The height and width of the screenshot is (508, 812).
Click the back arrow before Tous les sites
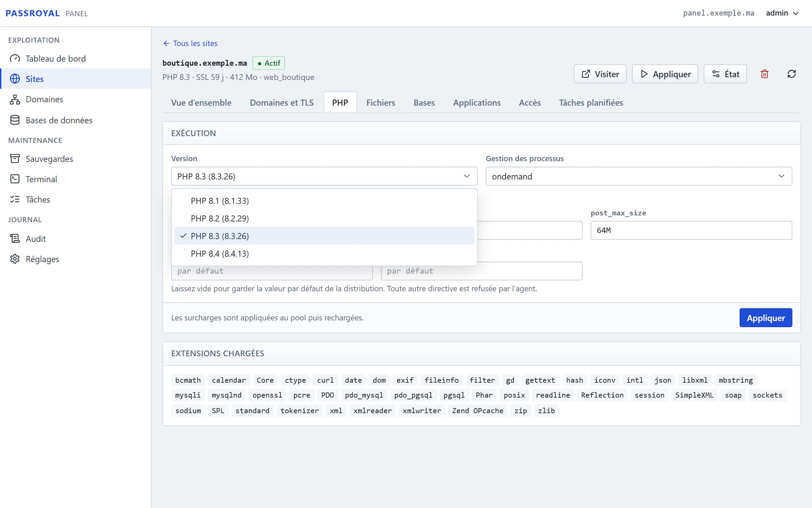166,43
